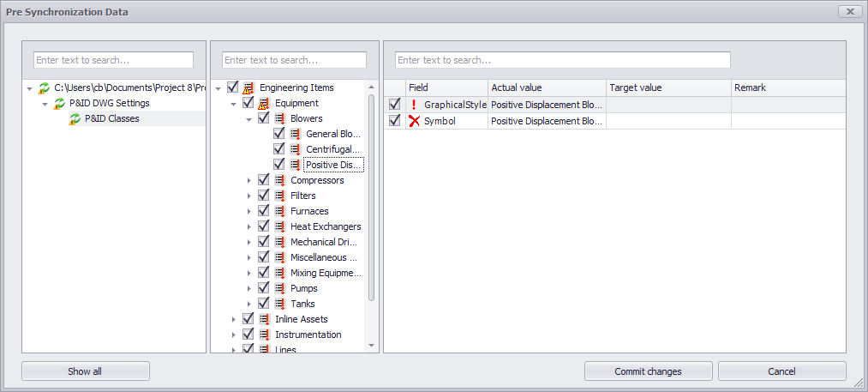
Task: Click the Mechanical Dri... class icon
Action: [x=279, y=242]
